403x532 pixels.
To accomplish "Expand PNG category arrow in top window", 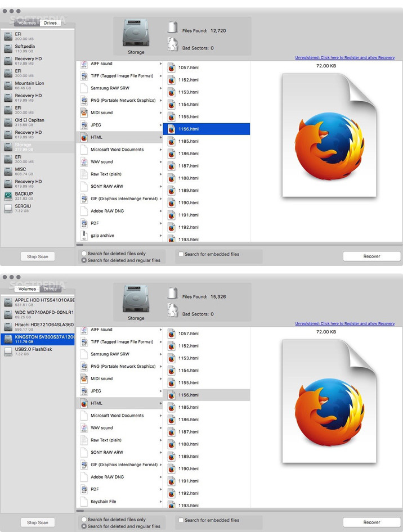I will [x=160, y=101].
